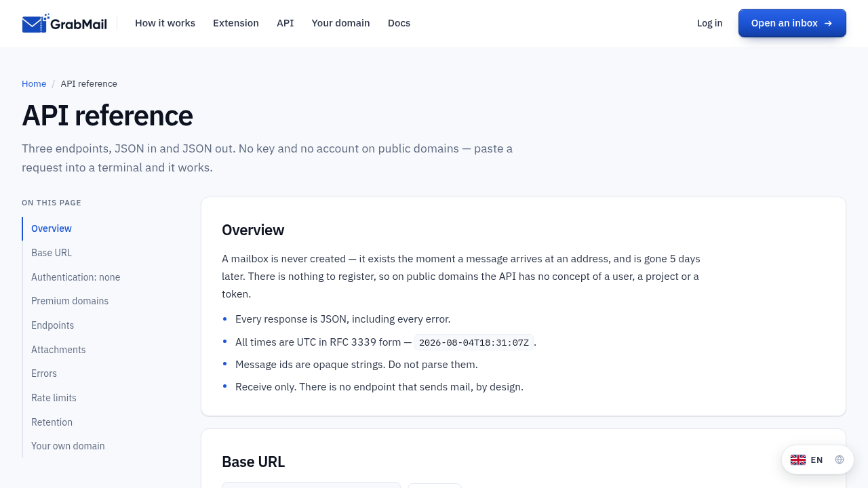
Task: Open the EN language selector
Action: (817, 460)
